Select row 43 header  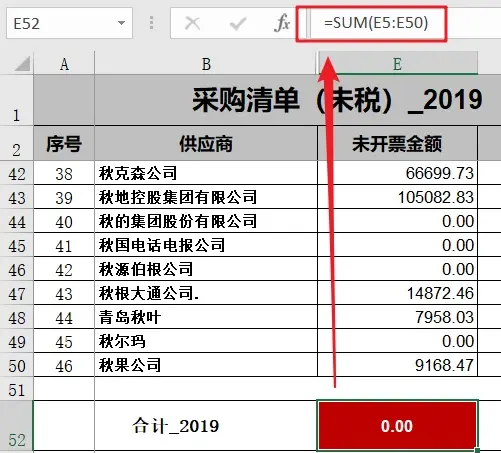[17, 197]
